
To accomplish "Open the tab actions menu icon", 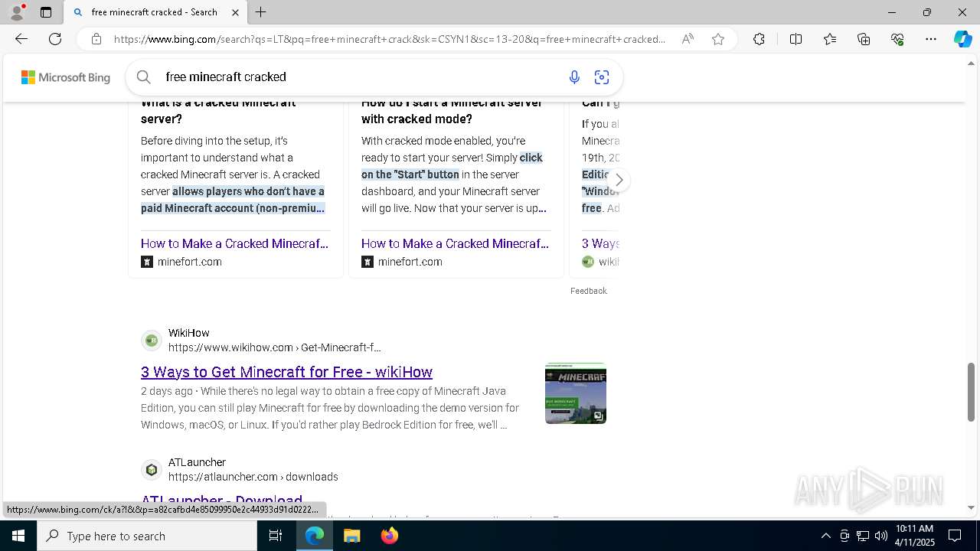I will pyautogui.click(x=46, y=12).
